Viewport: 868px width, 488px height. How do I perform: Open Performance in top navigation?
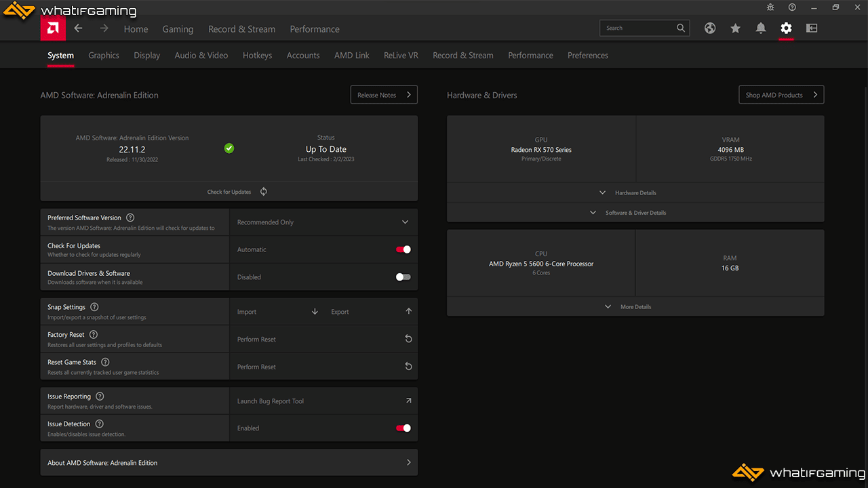click(x=315, y=29)
